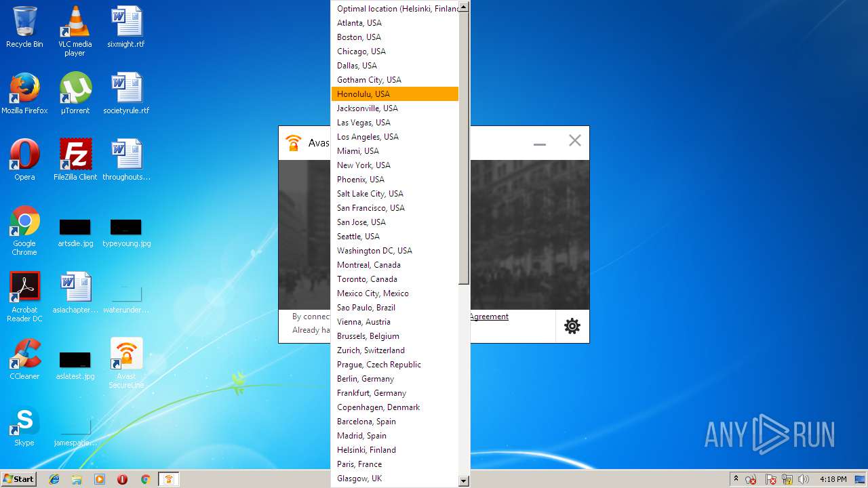Select Mexico City, Mexico location
Screen dimensions: 868x488
point(395,293)
